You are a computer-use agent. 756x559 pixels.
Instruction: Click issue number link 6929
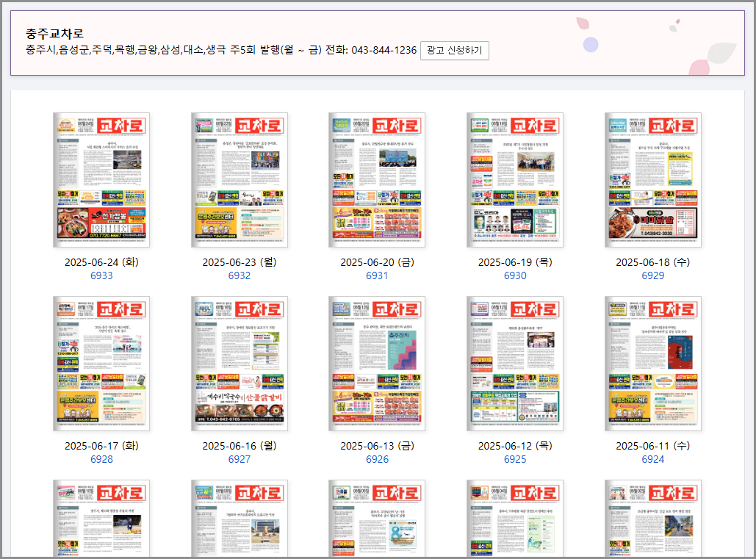[x=652, y=275]
